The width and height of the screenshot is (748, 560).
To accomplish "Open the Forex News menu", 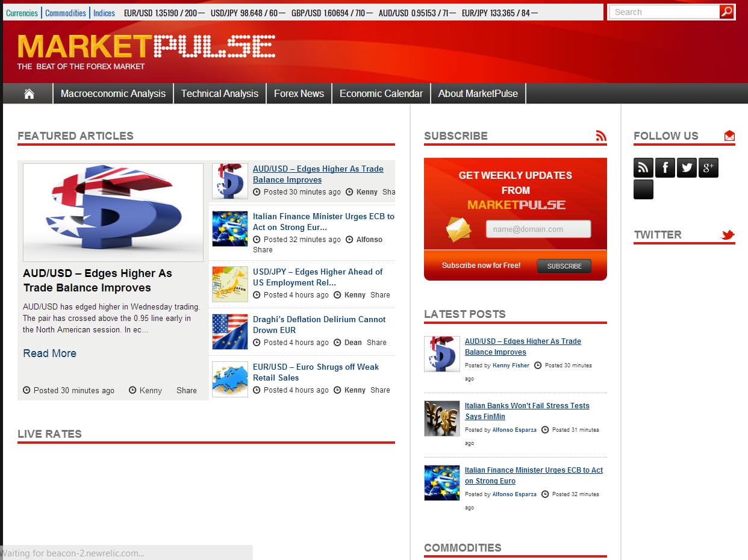I will pos(299,93).
